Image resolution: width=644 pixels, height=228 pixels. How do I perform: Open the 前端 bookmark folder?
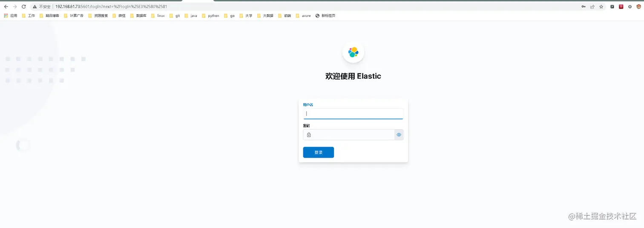[x=285, y=16]
